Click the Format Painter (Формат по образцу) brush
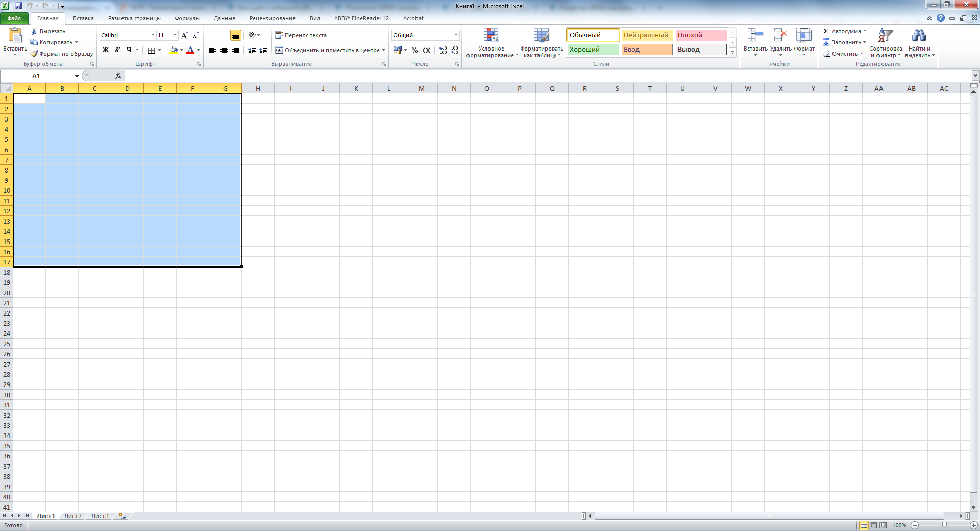The height and width of the screenshot is (531, 980). coord(34,54)
